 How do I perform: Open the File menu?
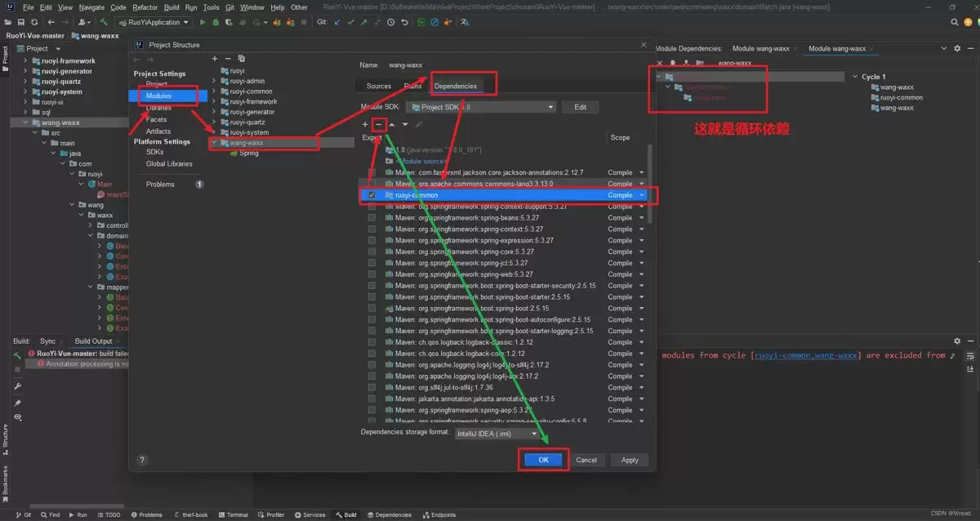(x=28, y=7)
